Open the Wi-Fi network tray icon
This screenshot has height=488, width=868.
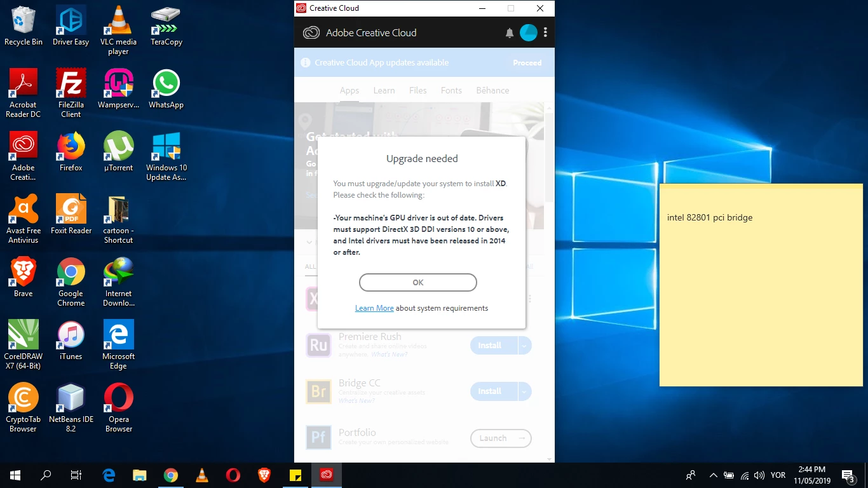745,475
